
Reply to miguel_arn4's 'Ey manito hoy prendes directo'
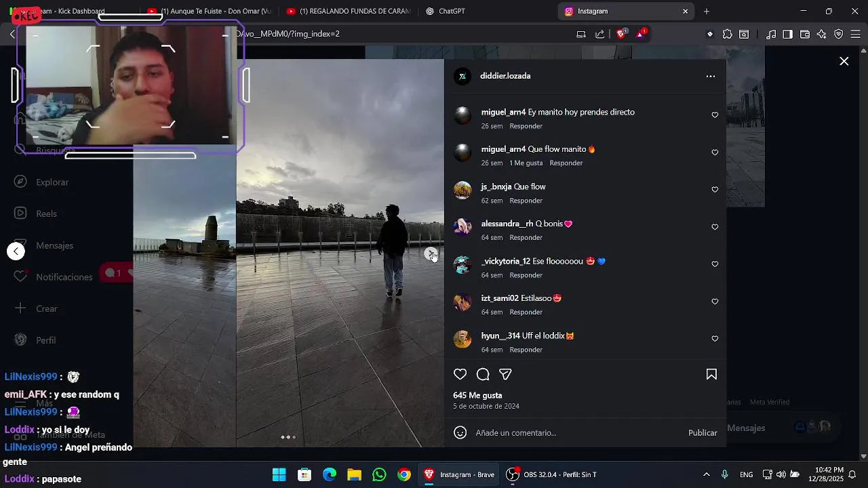526,126
